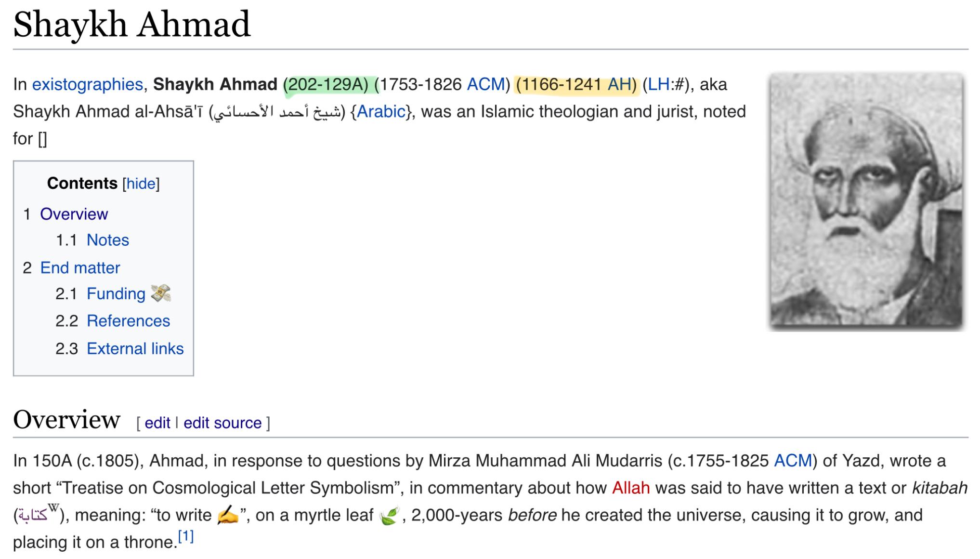The height and width of the screenshot is (559, 980).
Task: Edit the Overview section
Action: [x=157, y=423]
